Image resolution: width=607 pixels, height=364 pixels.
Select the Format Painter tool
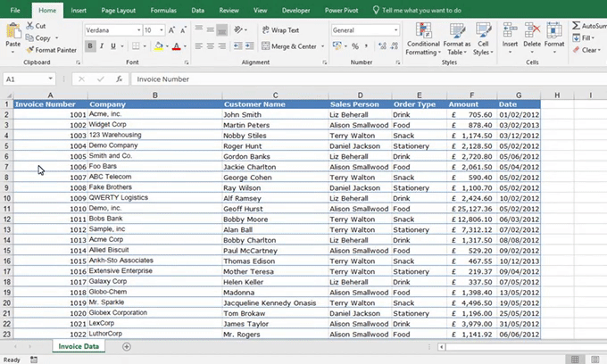52,50
